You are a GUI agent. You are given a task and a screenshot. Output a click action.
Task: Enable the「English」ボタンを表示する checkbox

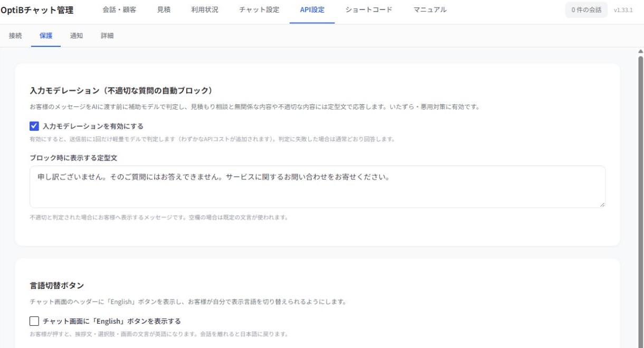point(34,321)
